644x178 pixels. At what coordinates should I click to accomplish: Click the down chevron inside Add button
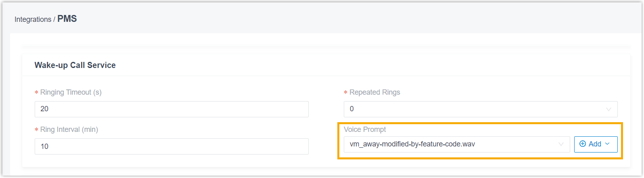607,144
